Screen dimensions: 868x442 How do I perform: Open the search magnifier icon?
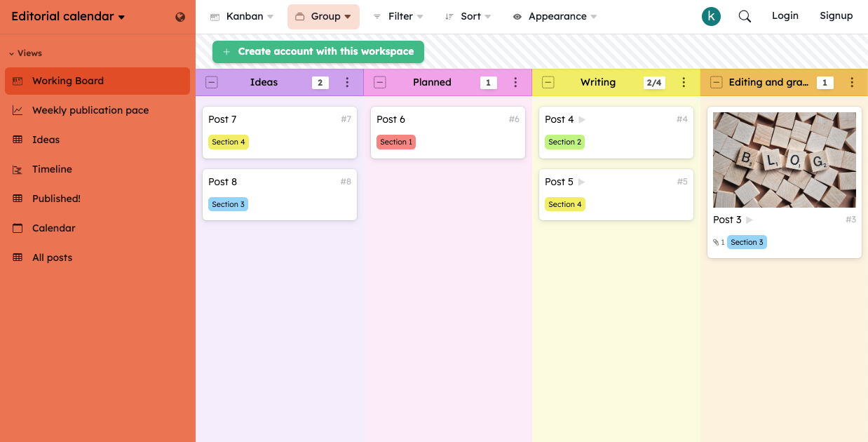745,16
